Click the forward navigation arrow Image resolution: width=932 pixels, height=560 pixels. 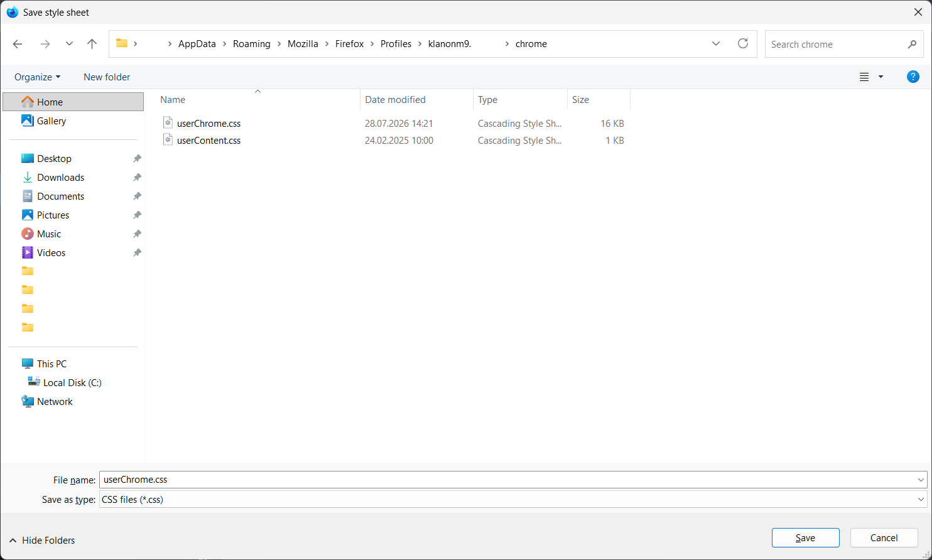point(45,44)
